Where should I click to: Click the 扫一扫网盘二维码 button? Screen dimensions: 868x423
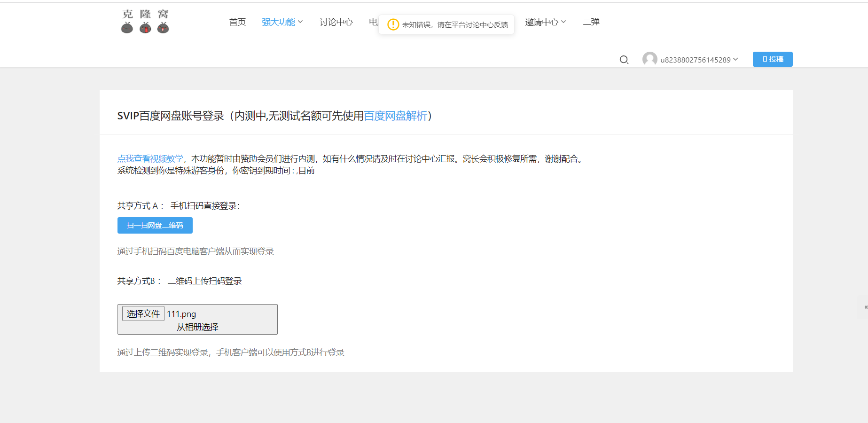click(x=155, y=226)
